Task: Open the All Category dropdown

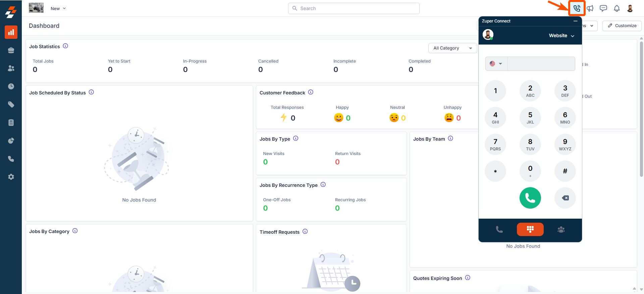Action: (x=452, y=48)
